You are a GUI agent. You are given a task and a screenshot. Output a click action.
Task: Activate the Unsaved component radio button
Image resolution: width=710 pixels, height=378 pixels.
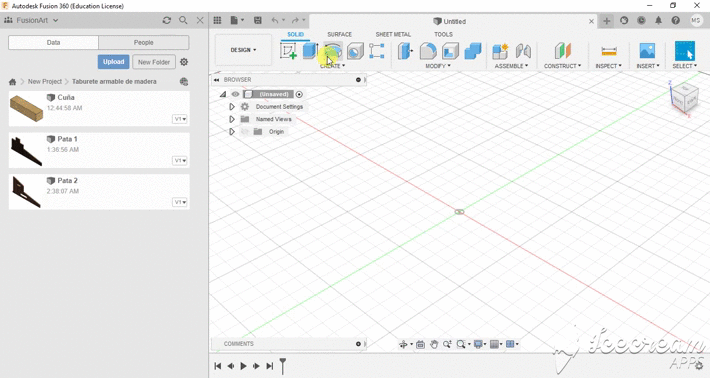coord(299,94)
